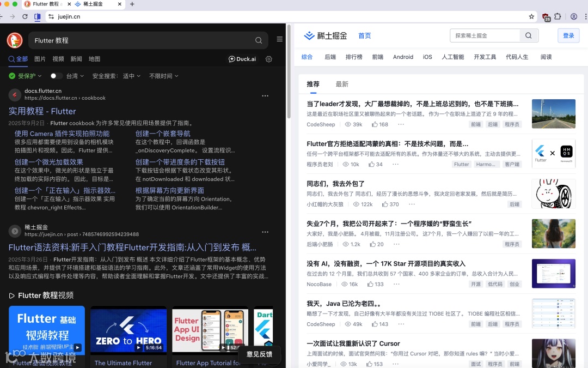Toggle the 台湾 region switch
Viewport: 588px width, 368px height.
[x=56, y=76]
